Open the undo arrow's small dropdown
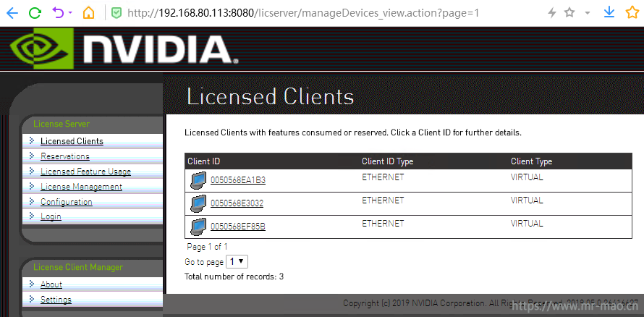The width and height of the screenshot is (644, 317). click(x=69, y=13)
